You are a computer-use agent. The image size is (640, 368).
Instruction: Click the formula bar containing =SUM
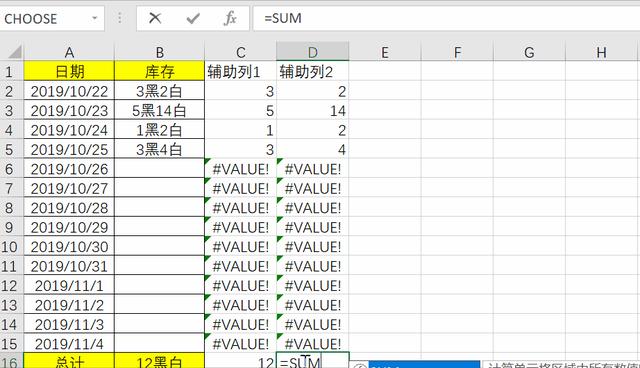(x=447, y=18)
